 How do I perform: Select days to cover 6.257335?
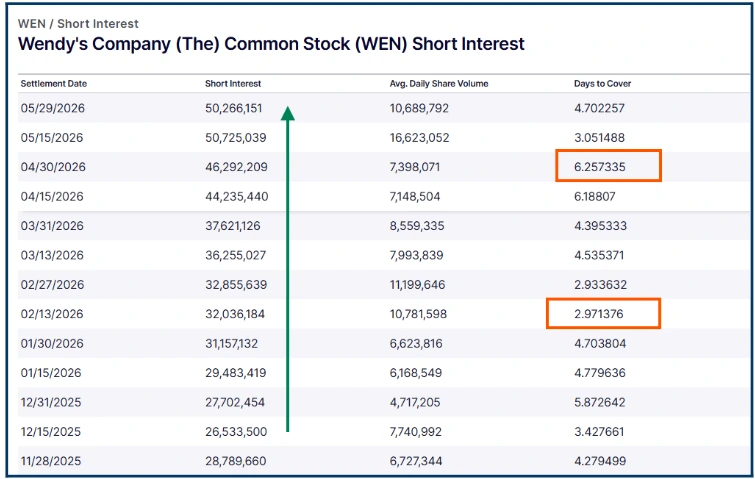(x=599, y=167)
